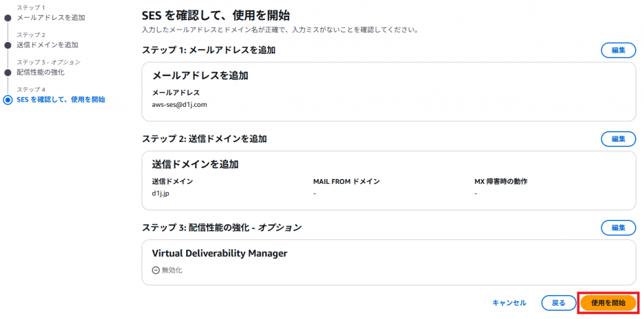Screen dimensions: 644x319
Task: Click the MX 障害時の動作 label
Action: (501, 181)
